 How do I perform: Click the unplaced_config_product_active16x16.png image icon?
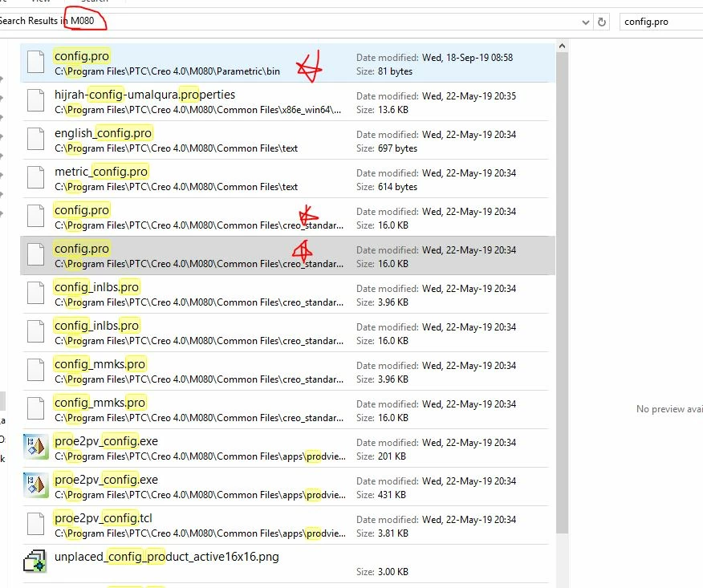coord(35,561)
